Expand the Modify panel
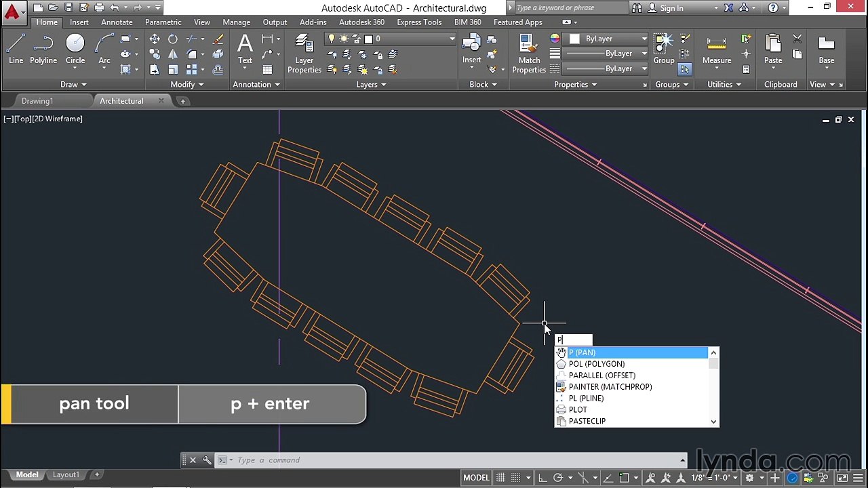Screen dimensions: 868x488 coord(186,85)
